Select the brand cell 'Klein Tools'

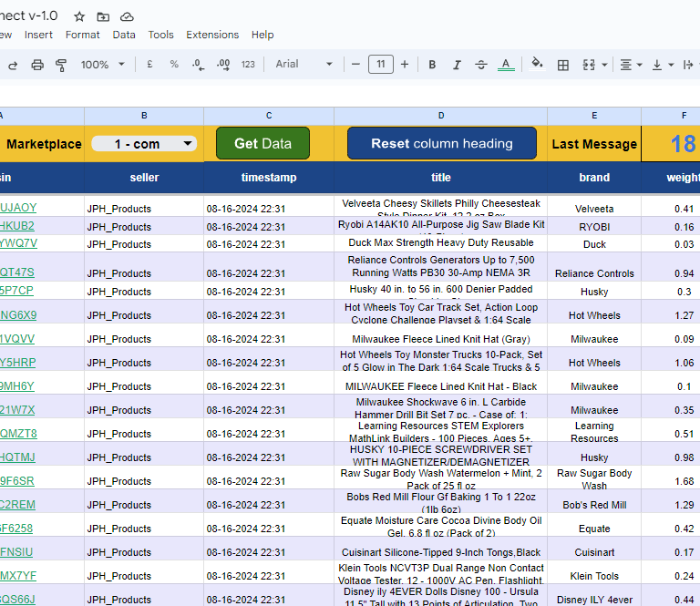[x=594, y=572]
